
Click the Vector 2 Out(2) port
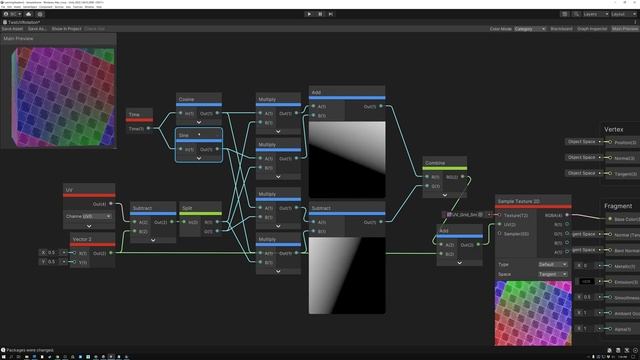tap(111, 253)
